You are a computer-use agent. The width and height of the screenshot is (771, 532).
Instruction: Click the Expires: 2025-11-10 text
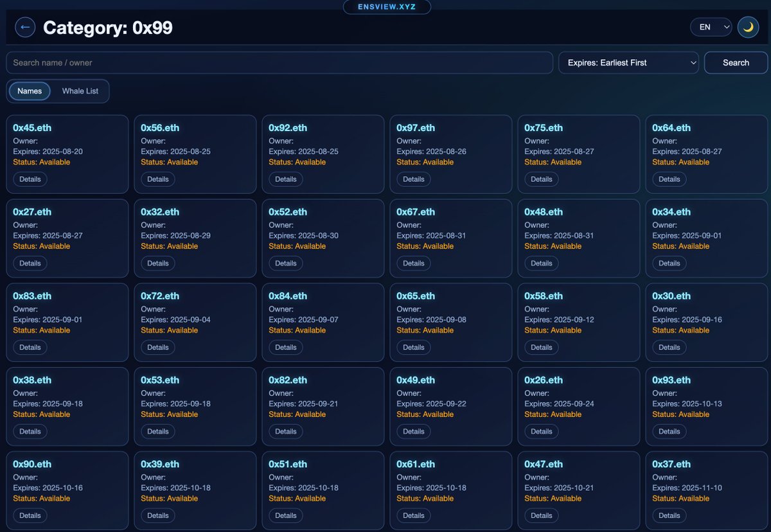[687, 488]
